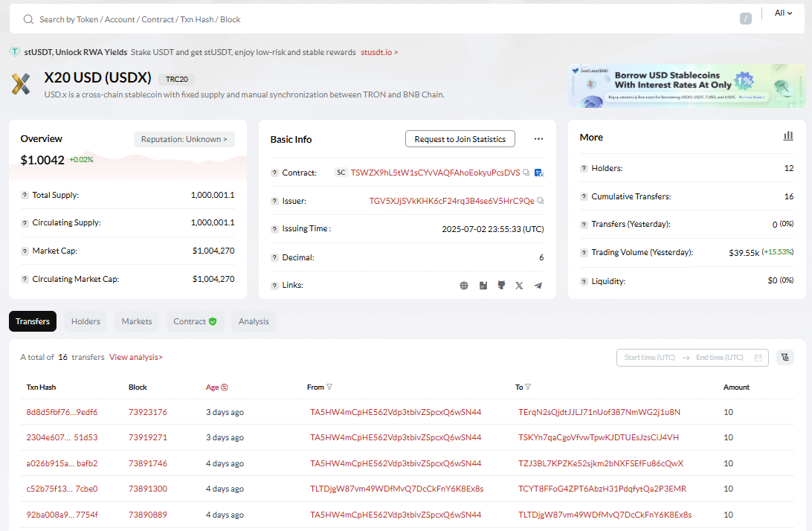The width and height of the screenshot is (812, 531).
Task: Click the X20 USD token logo
Action: pyautogui.click(x=22, y=84)
